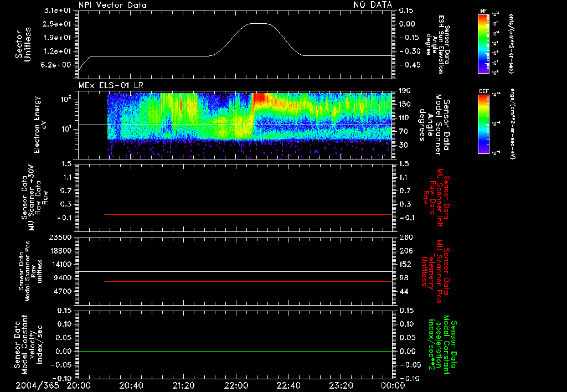Click the NO DATA indicator text
Image resolution: width=567 pixels, height=392 pixels.
[373, 5]
